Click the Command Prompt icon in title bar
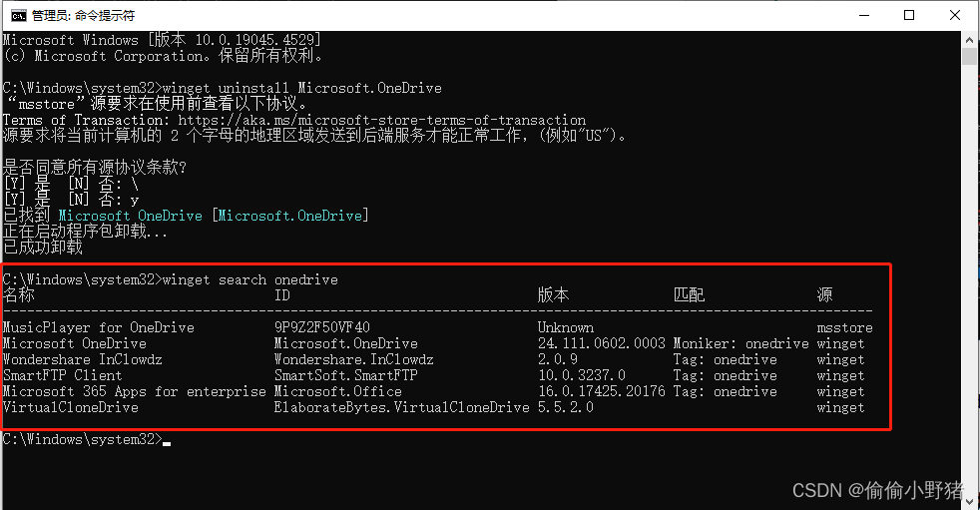 click(19, 15)
